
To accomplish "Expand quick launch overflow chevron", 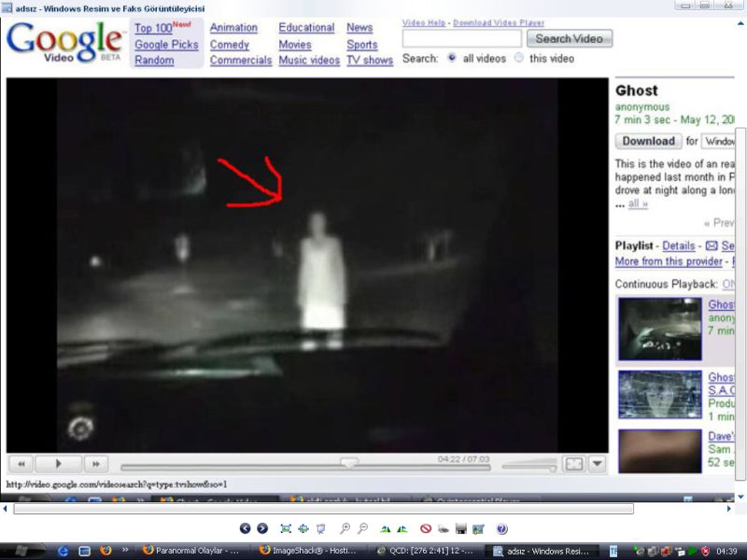I will 125,550.
